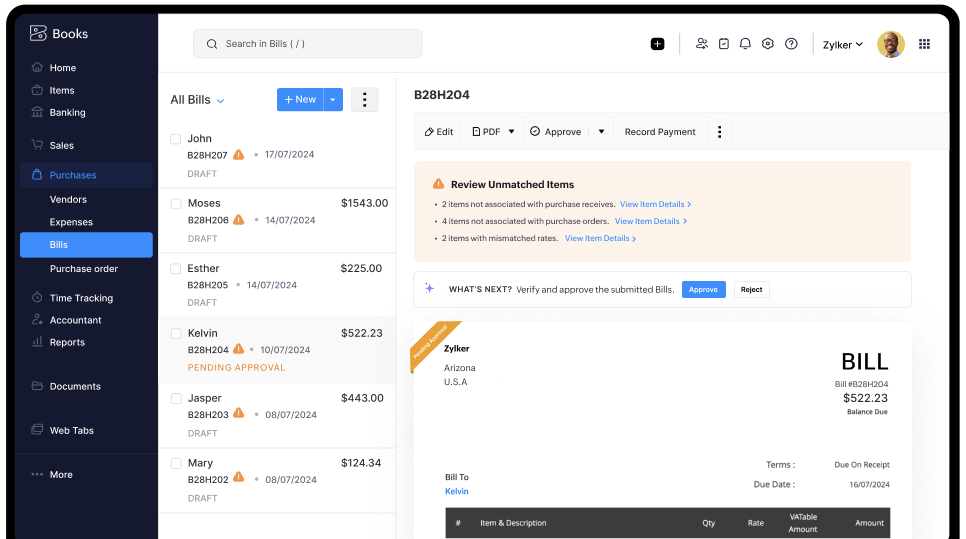The width and height of the screenshot is (966, 539).
Task: Open more options kebab beside Record Payment
Action: click(719, 132)
